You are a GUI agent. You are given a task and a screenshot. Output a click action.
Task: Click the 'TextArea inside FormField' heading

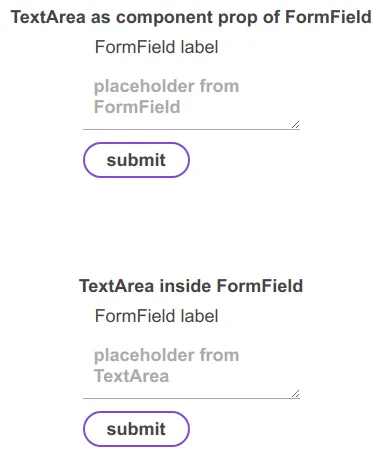tap(191, 286)
